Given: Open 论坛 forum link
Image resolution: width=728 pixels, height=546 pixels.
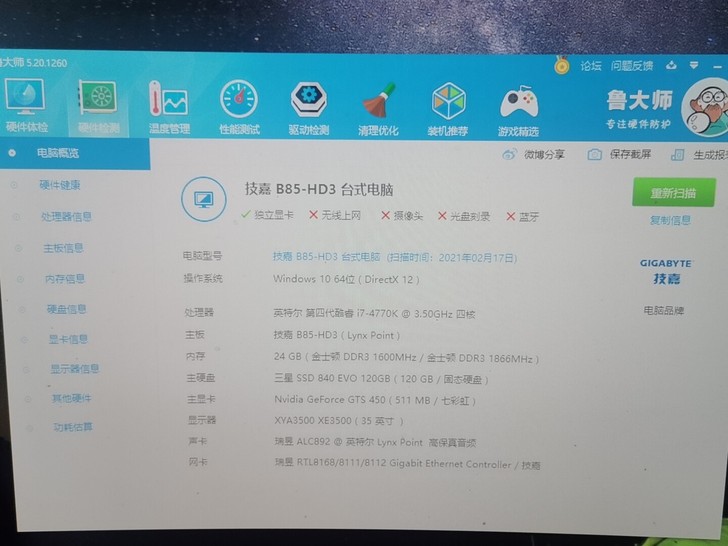Looking at the screenshot, I should pyautogui.click(x=591, y=66).
